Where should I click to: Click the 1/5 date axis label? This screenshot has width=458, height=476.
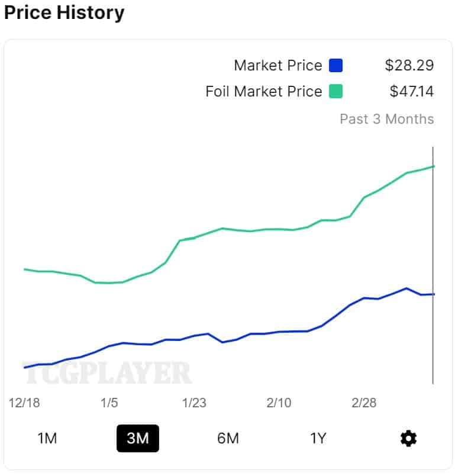(x=109, y=403)
